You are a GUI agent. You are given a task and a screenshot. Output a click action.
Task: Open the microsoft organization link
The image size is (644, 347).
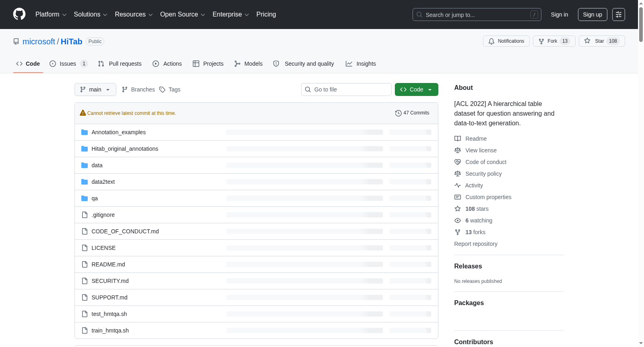point(39,42)
